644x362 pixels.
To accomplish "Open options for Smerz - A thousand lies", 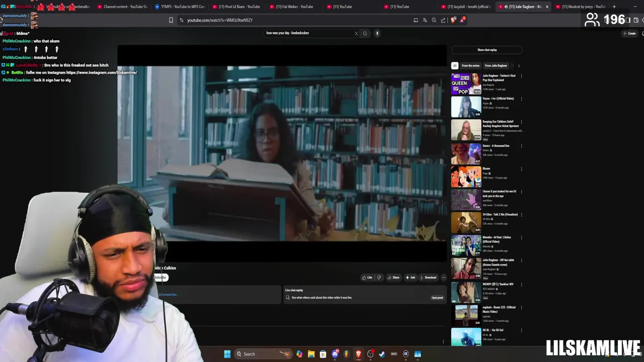I will [521, 146].
